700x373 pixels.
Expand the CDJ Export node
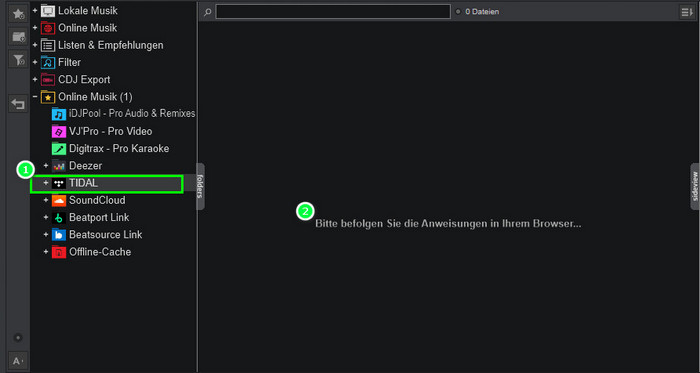click(x=35, y=79)
